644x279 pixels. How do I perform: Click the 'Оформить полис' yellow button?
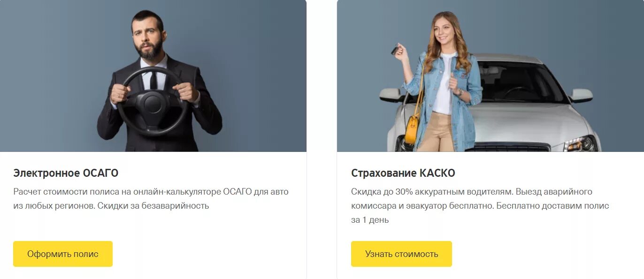(63, 254)
